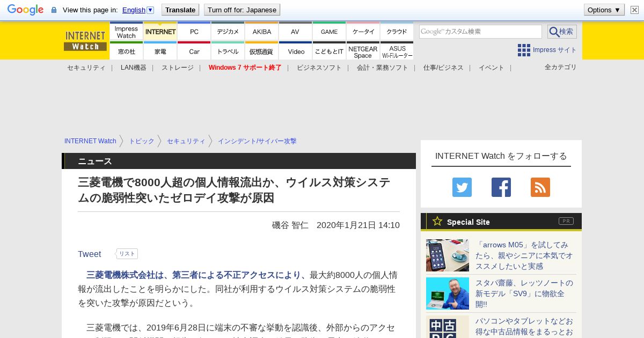This screenshot has height=338, width=644.
Task: Click the Impress site grid icon
Action: [524, 50]
